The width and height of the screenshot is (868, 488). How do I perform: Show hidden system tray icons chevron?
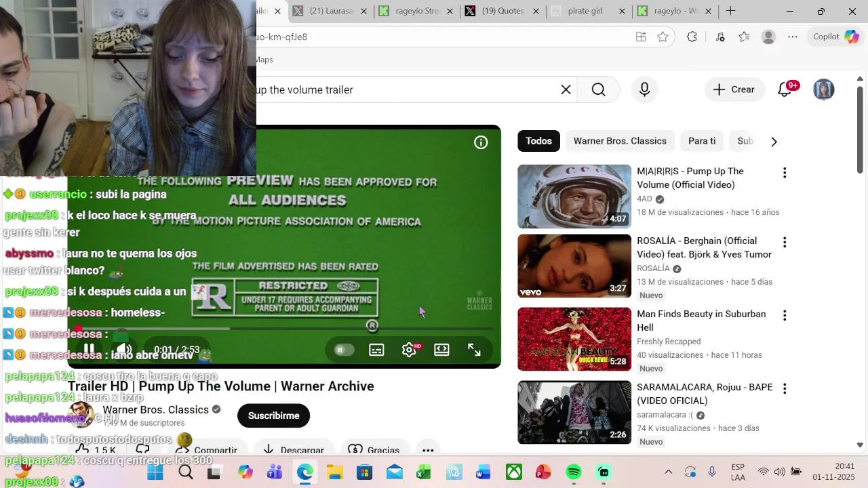pos(668,472)
